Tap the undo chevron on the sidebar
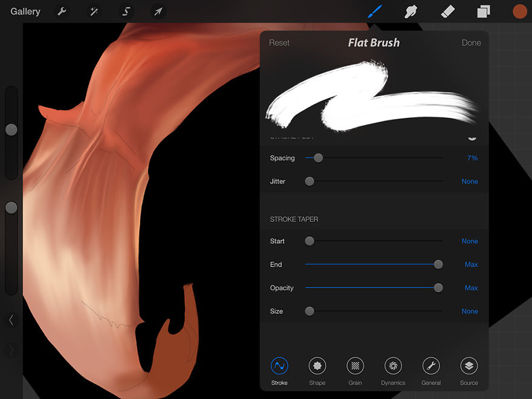This screenshot has width=532, height=399. click(x=11, y=321)
